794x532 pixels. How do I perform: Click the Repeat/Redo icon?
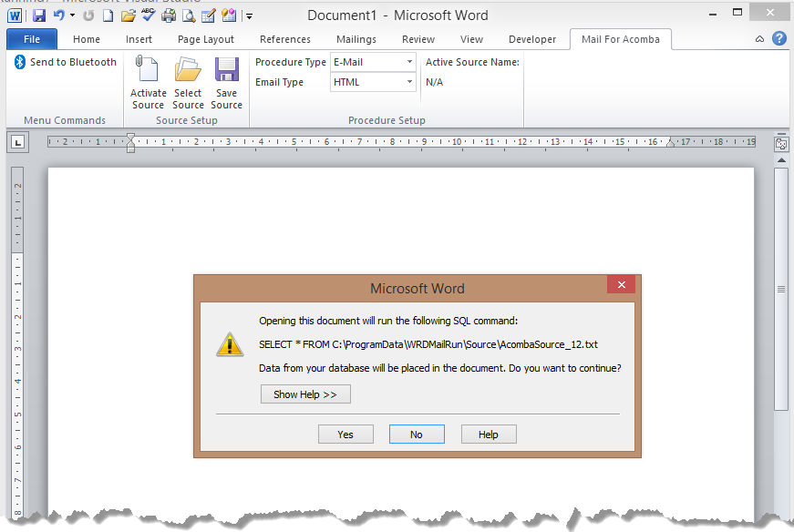click(x=88, y=15)
